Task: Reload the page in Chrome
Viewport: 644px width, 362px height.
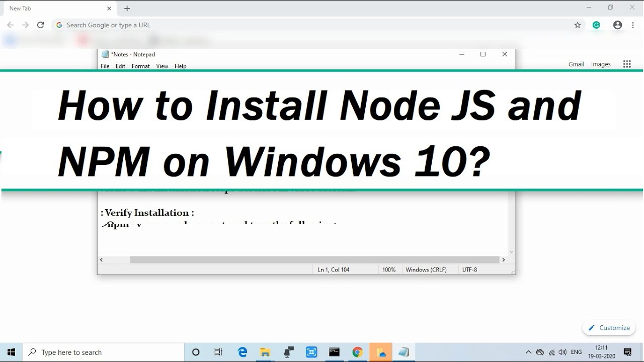Action: (x=41, y=25)
